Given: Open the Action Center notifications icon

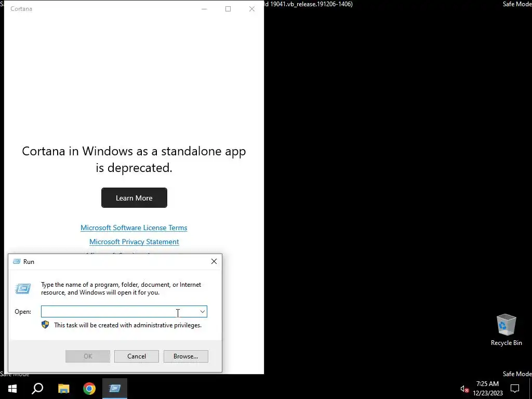Looking at the screenshot, I should pyautogui.click(x=515, y=389).
